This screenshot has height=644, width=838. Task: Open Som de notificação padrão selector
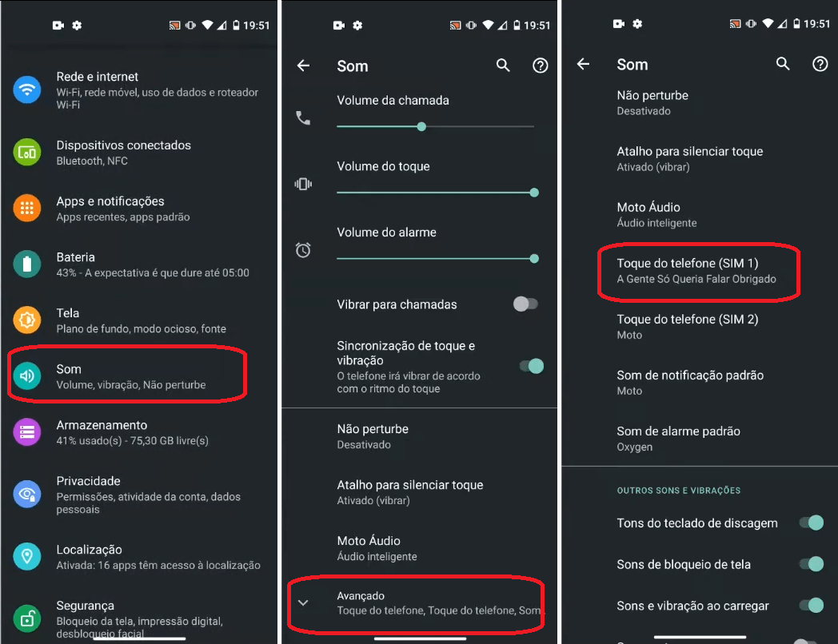[x=691, y=382]
